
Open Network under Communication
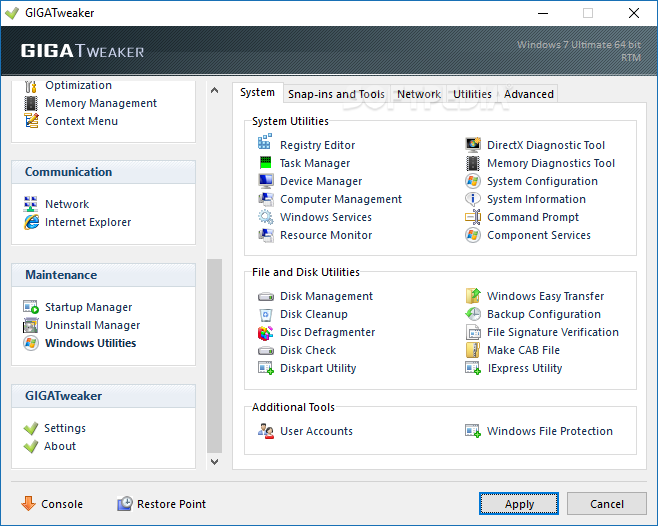[x=67, y=204]
